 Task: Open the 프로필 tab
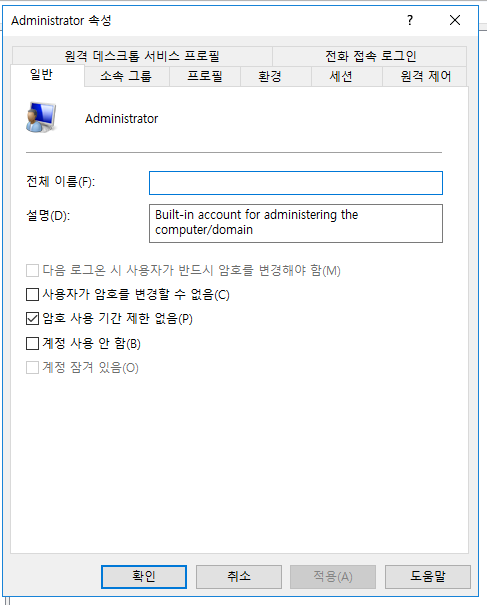click(205, 76)
